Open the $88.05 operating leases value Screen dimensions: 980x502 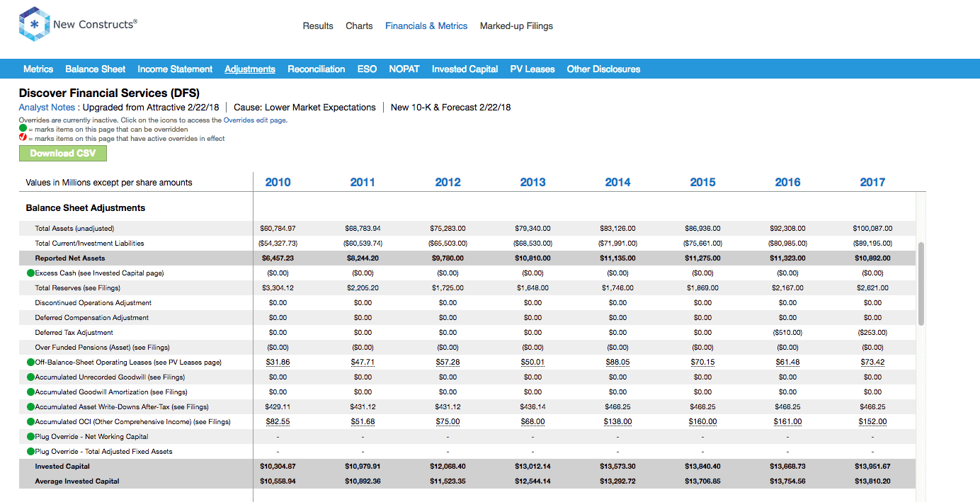617,362
